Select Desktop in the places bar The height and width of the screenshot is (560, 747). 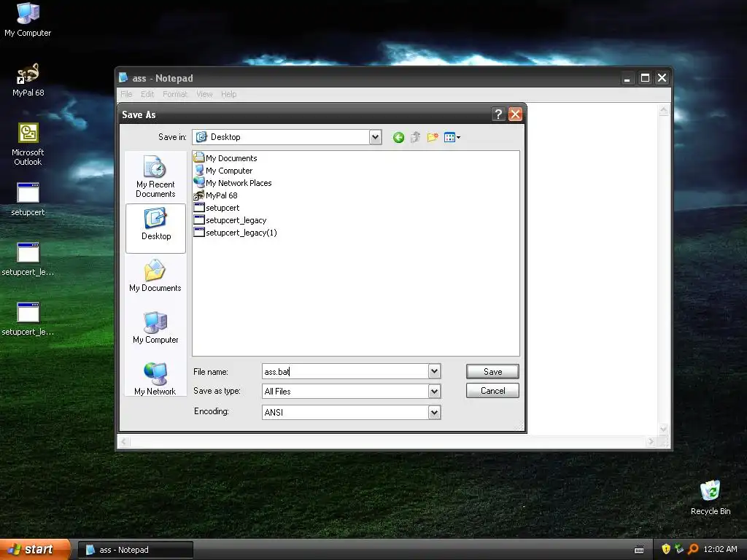click(x=155, y=228)
